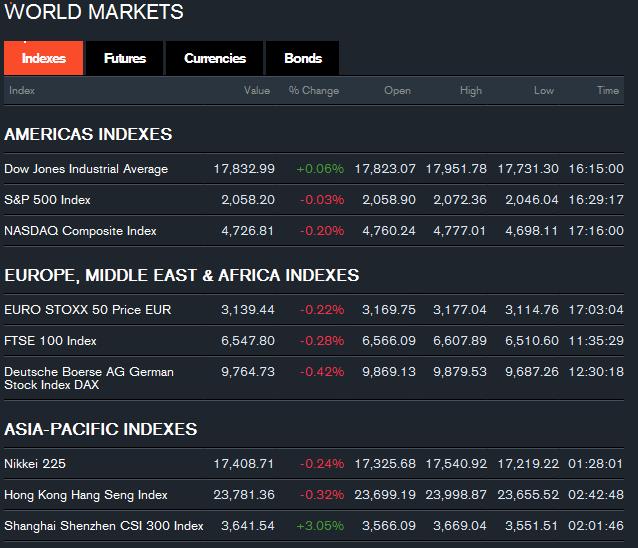Select Dow Jones change +0.06%
Screen dimensions: 638x548
click(x=320, y=169)
